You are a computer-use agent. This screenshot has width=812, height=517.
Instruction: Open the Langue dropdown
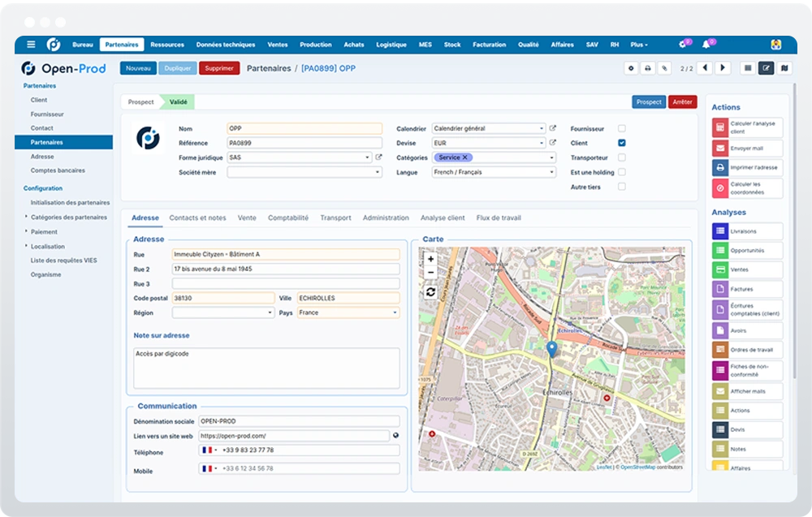[494, 172]
